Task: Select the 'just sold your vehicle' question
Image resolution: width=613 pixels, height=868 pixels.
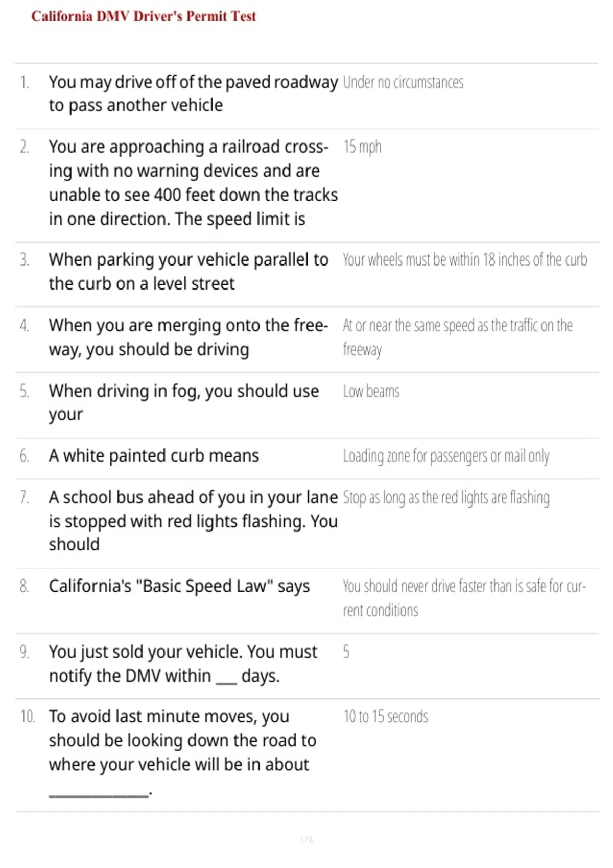Action: click(x=183, y=664)
